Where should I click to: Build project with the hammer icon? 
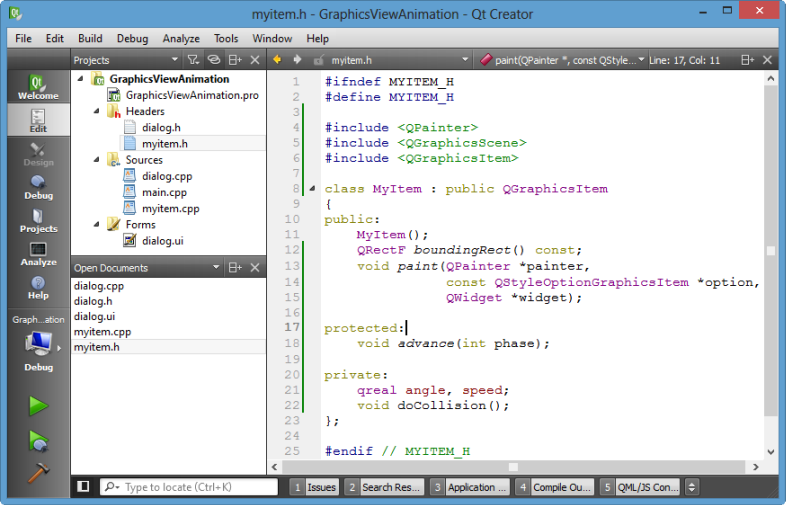click(38, 472)
